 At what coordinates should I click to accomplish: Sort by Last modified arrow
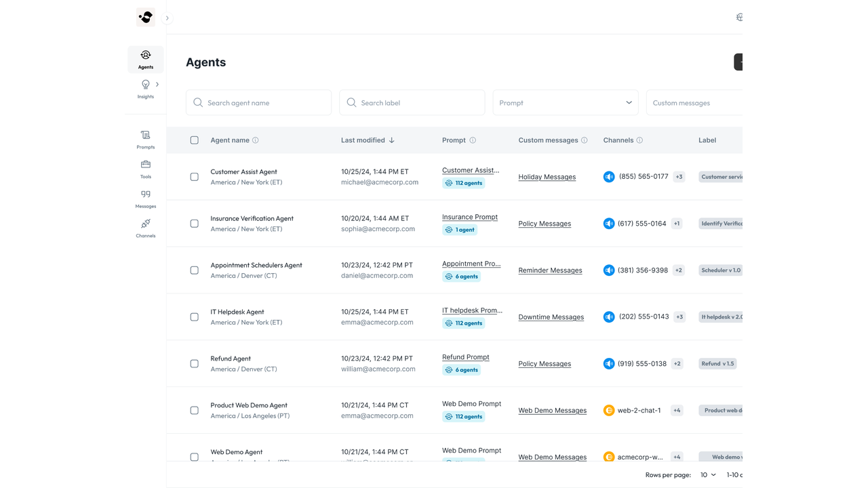pos(392,140)
